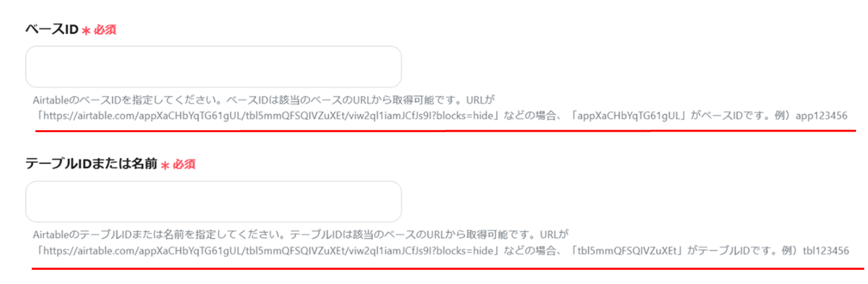Click the テーブルIDまたは名前 label
Image resolution: width=868 pixels, height=284 pixels.
[91, 163]
